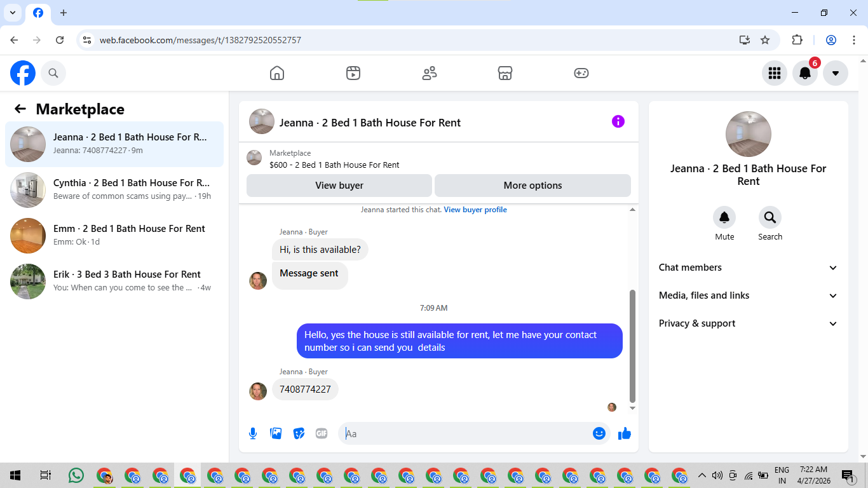Select the Facebook browser tab
This screenshot has height=488, width=868.
click(38, 13)
